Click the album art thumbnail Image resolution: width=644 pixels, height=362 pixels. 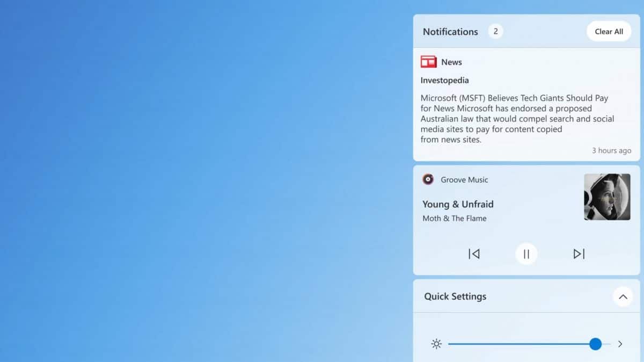pyautogui.click(x=606, y=197)
